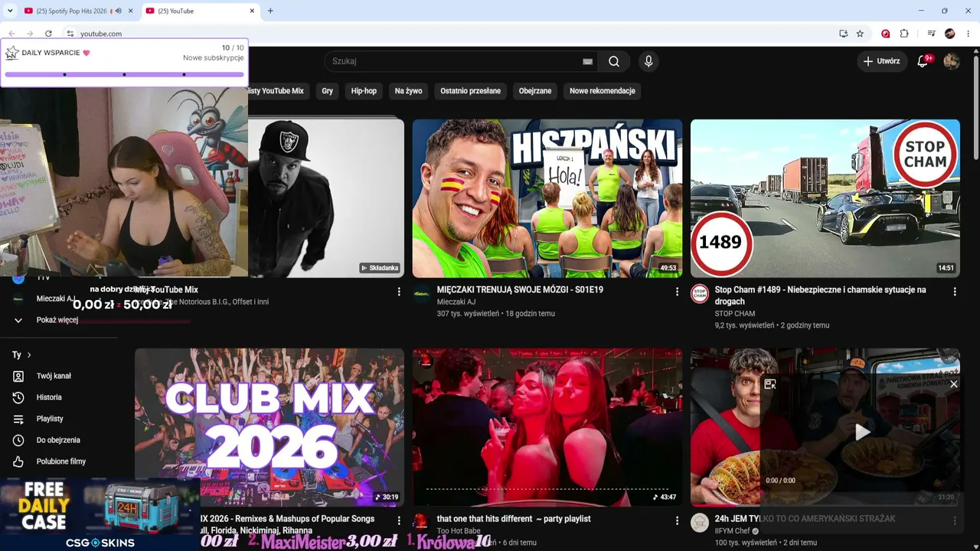This screenshot has height=551, width=980.
Task: Select the Gry filter chip
Action: [328, 91]
